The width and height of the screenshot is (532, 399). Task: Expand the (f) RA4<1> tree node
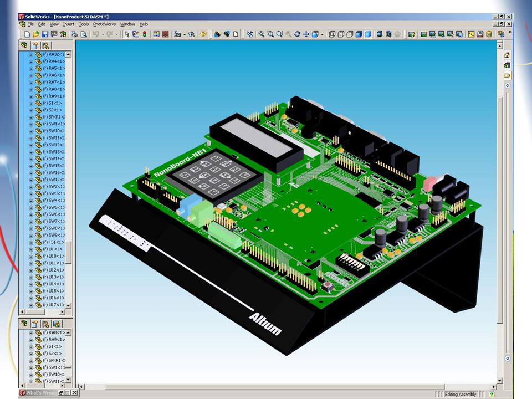tap(31, 62)
